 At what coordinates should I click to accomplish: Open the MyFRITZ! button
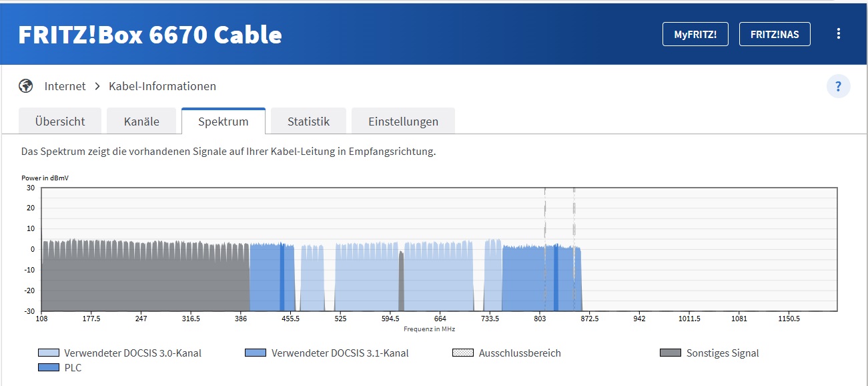pos(695,34)
